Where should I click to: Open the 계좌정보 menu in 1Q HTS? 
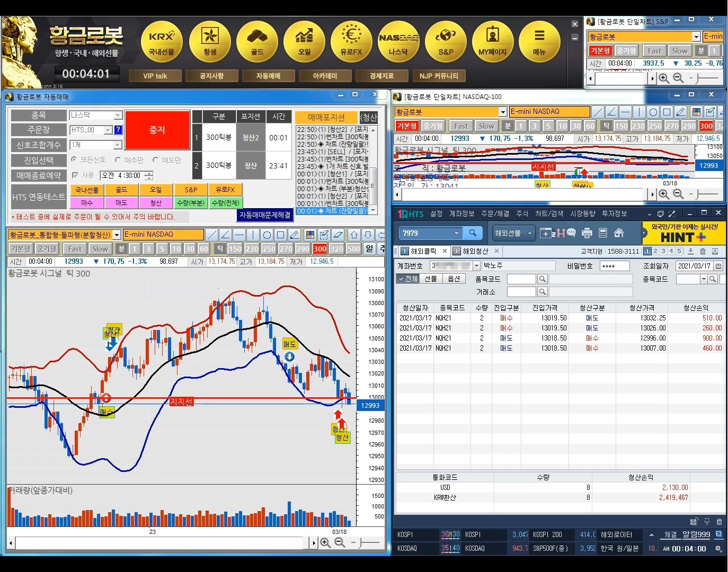click(461, 213)
